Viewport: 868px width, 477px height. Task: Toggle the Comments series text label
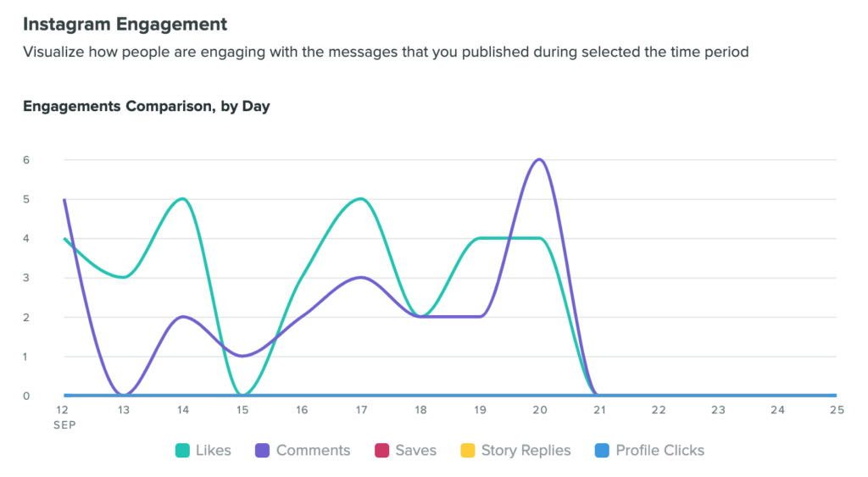[x=313, y=451]
